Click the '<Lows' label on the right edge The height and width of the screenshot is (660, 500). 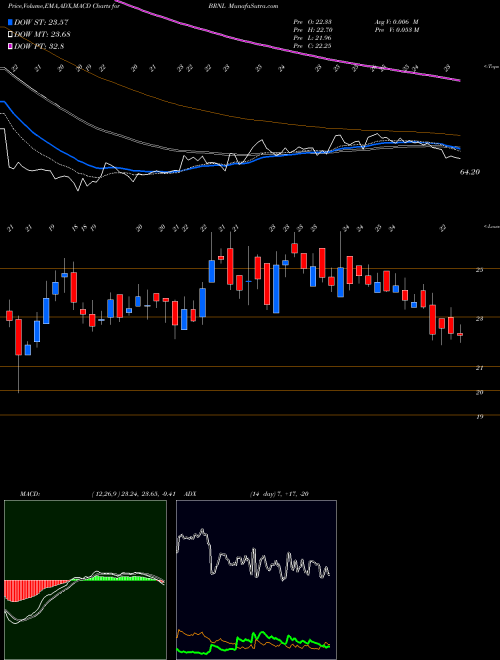[491, 226]
